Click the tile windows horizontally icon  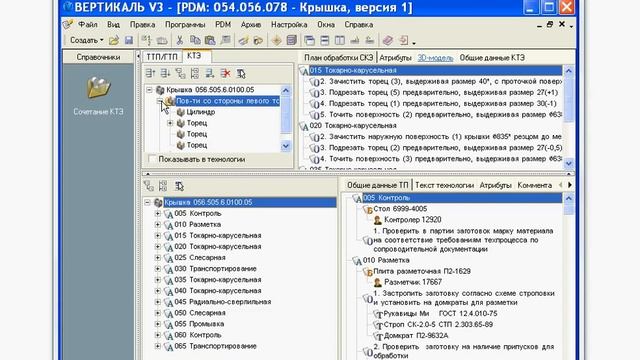point(324,40)
